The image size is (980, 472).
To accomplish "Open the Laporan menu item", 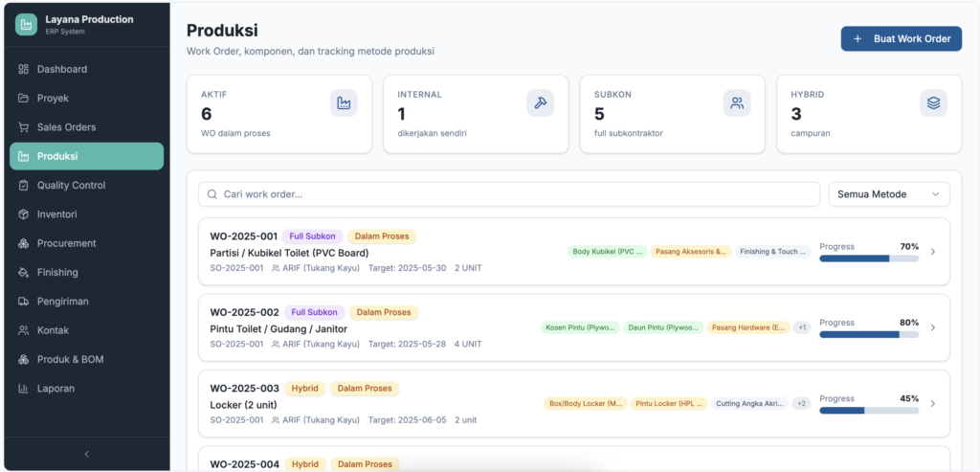I will tap(87, 389).
